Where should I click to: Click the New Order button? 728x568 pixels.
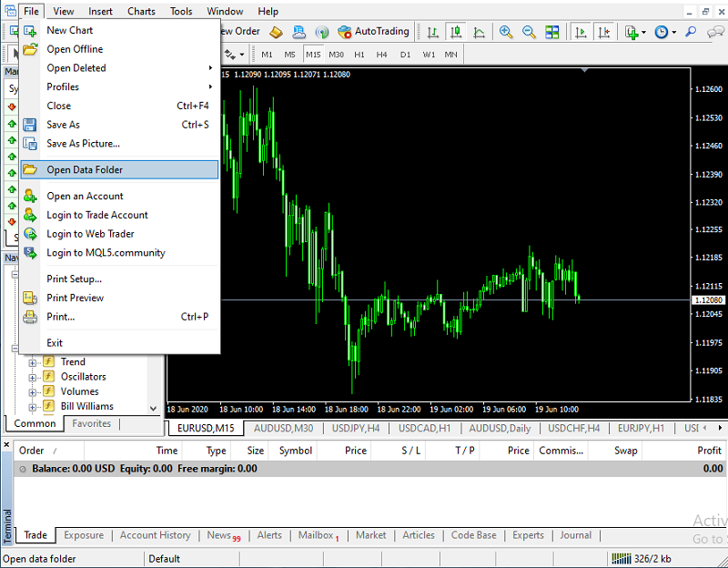240,32
